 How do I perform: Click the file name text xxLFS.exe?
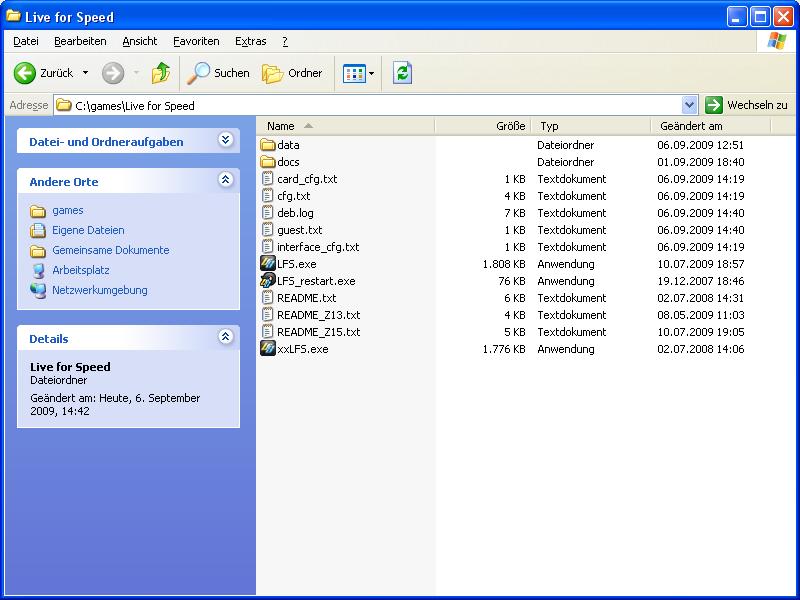(303, 349)
